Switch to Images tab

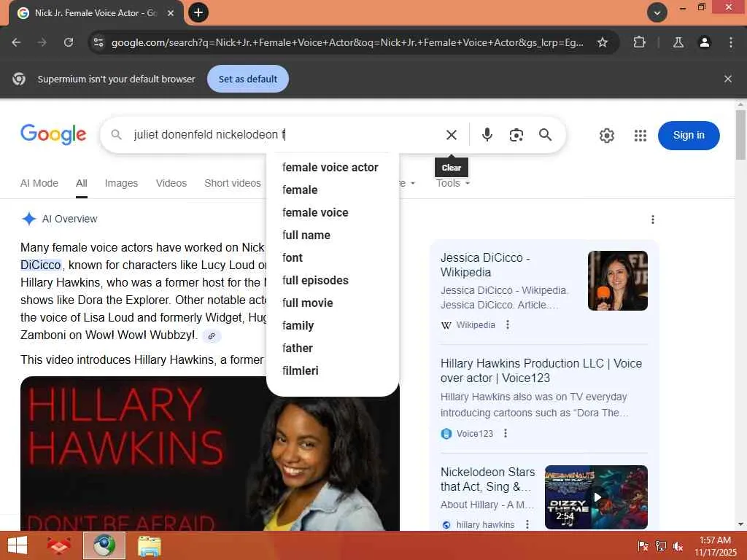pos(121,183)
